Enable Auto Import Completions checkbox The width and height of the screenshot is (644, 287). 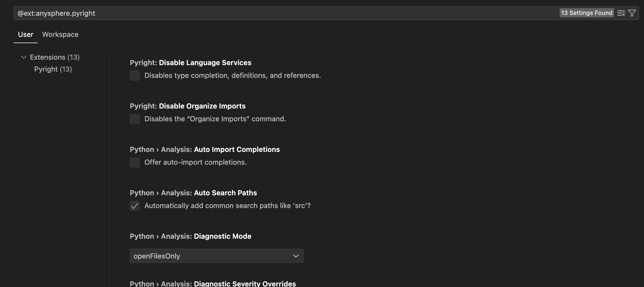click(135, 162)
